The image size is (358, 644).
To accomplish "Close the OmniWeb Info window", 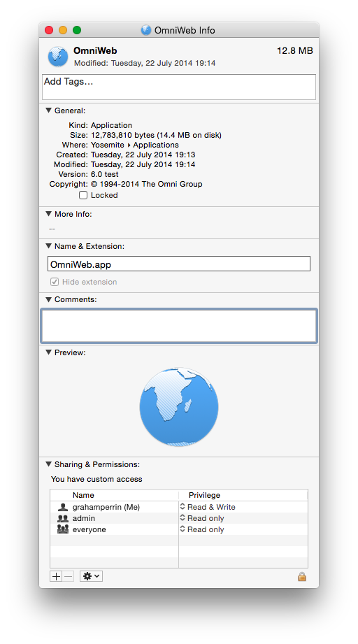I will (x=49, y=30).
